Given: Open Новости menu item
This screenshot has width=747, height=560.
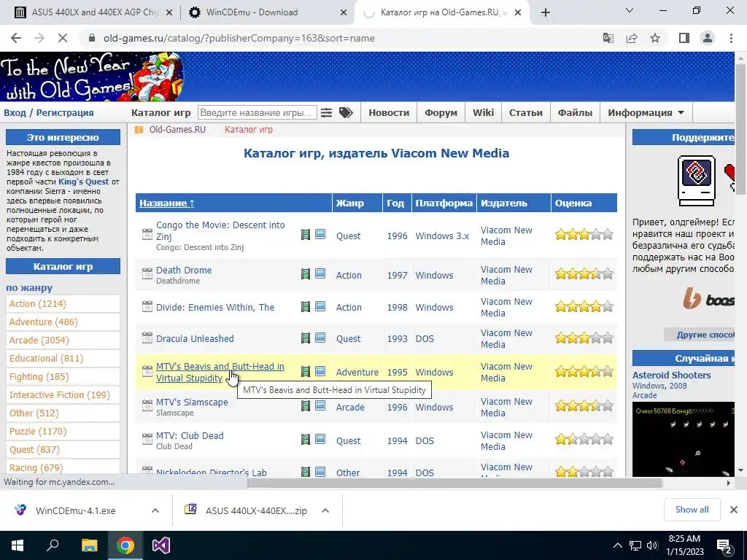Looking at the screenshot, I should pyautogui.click(x=389, y=113).
